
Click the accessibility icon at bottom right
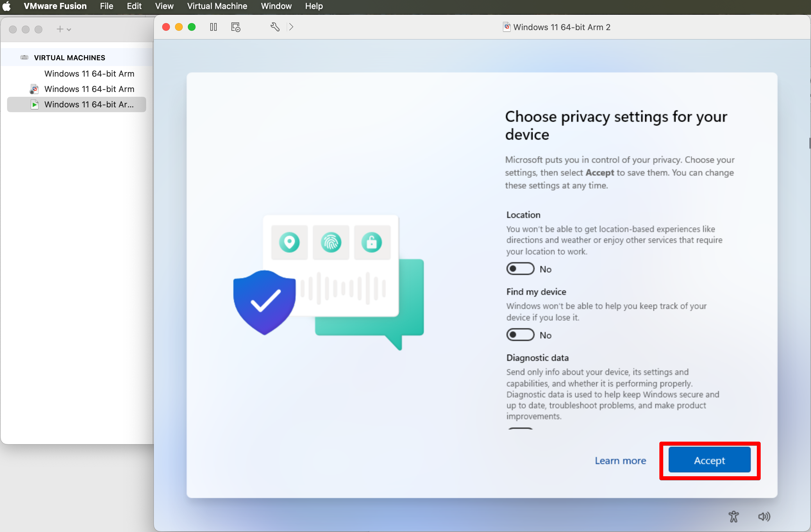[x=733, y=516]
